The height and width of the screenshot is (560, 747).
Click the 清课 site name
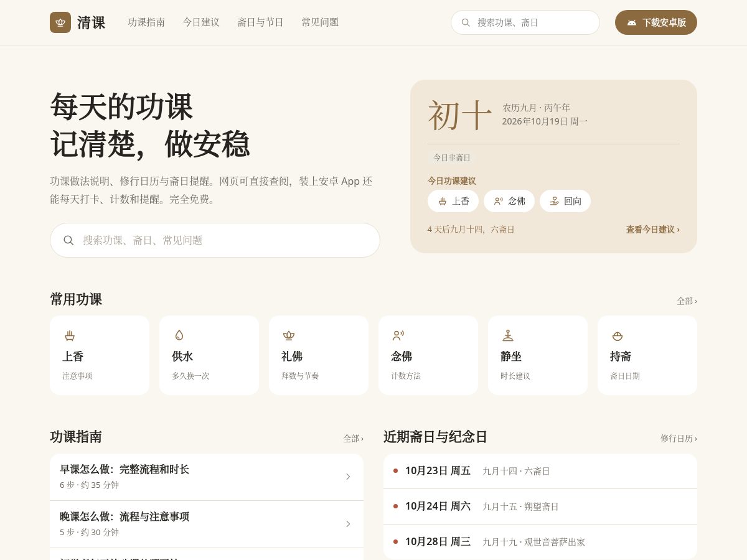pos(92,22)
